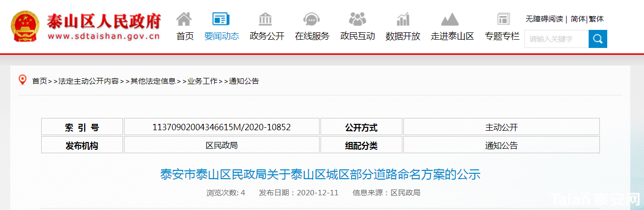Click the 浏览次数: 4 view count
Screen dimensions: 644x210
coord(225,192)
